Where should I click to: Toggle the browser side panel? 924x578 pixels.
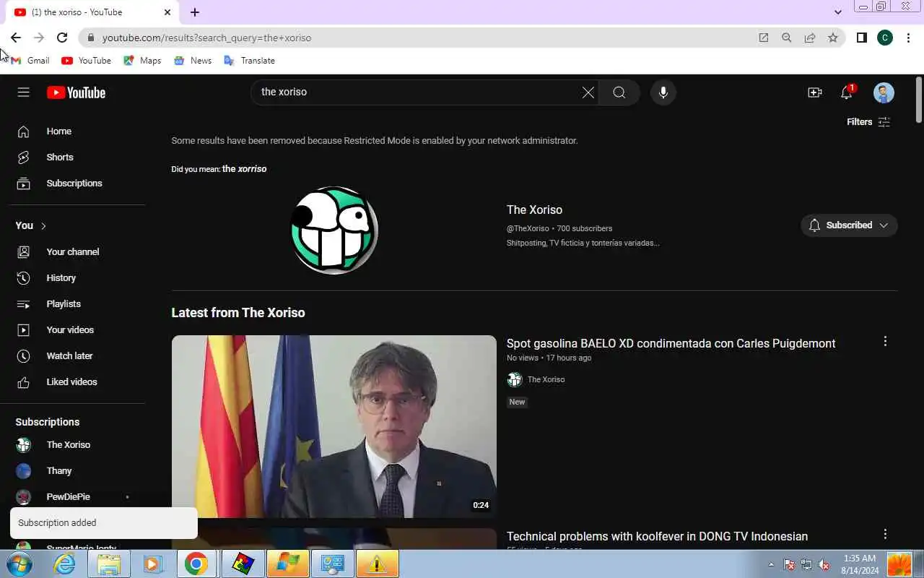click(x=861, y=38)
